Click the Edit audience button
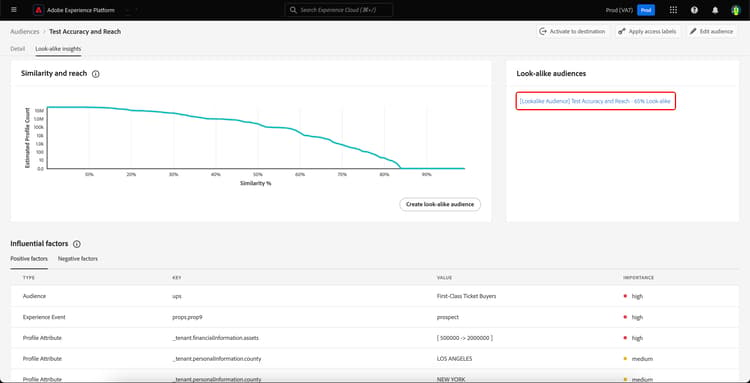Image resolution: width=750 pixels, height=383 pixels. 711,32
